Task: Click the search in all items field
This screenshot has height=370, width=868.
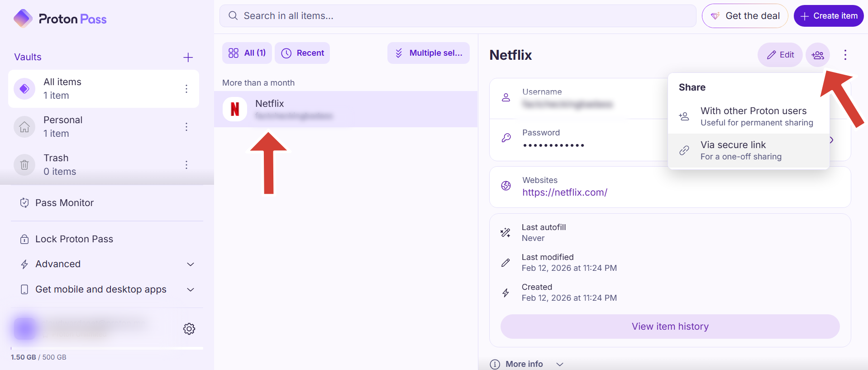Action: pyautogui.click(x=457, y=16)
